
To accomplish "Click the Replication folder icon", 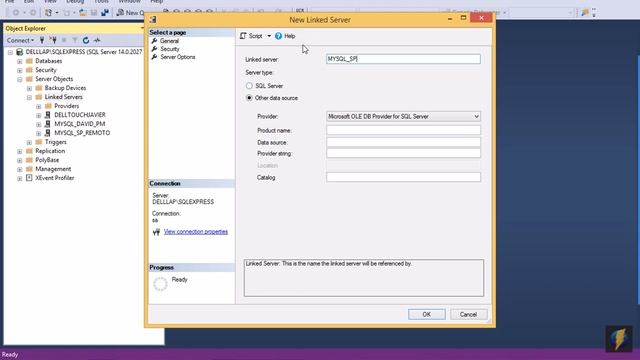I will click(29, 151).
